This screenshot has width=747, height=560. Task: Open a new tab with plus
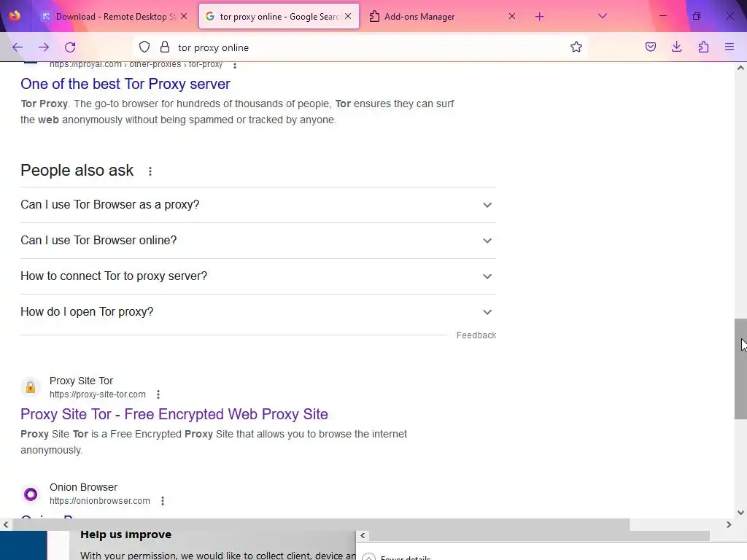[x=539, y=17]
